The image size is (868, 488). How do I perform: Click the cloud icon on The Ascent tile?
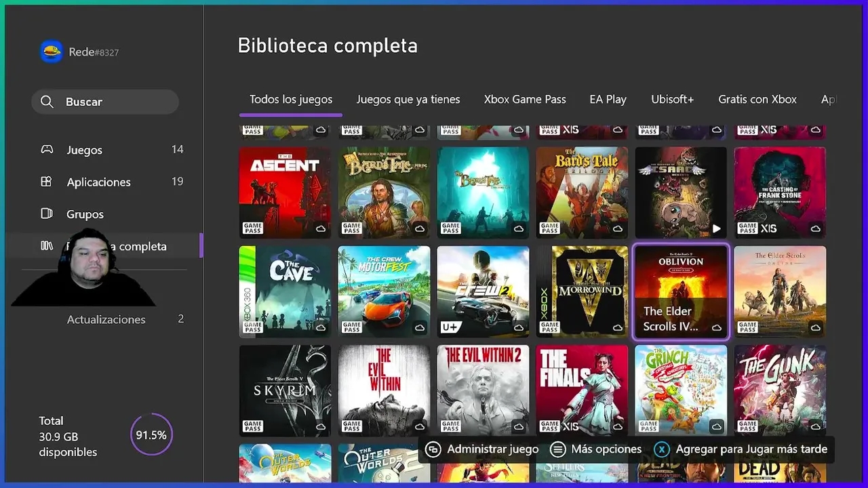pos(321,228)
